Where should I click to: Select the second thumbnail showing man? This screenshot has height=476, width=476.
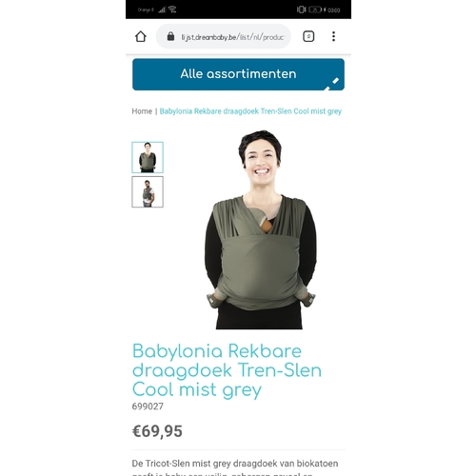click(148, 192)
